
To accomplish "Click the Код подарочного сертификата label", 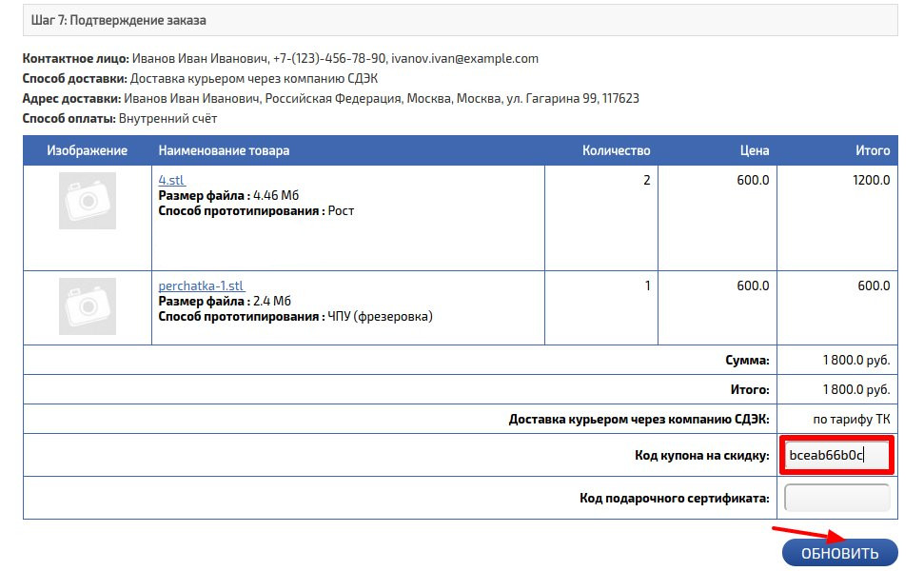I will click(674, 499).
